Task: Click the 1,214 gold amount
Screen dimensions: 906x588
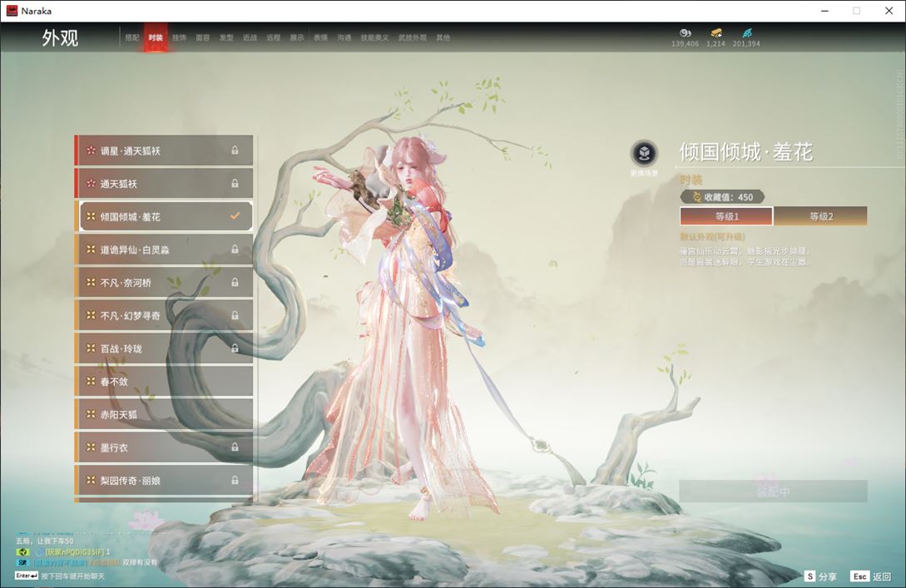Action: tap(716, 44)
